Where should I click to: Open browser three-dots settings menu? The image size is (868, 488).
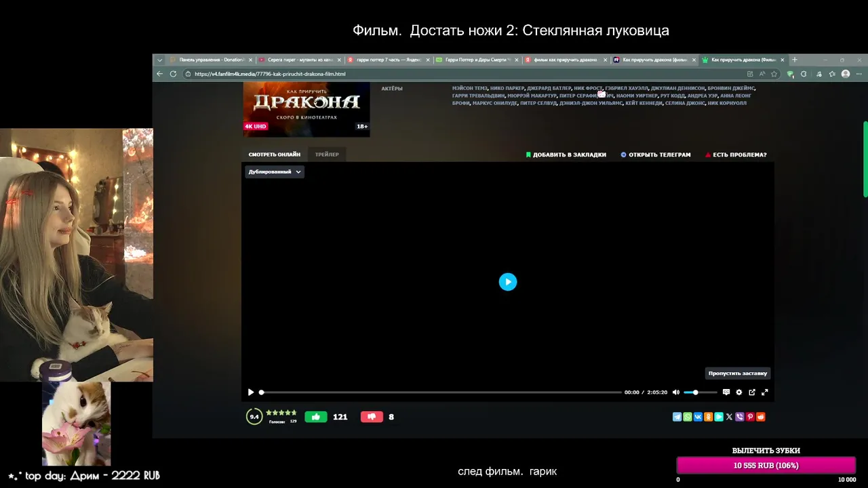click(x=859, y=74)
